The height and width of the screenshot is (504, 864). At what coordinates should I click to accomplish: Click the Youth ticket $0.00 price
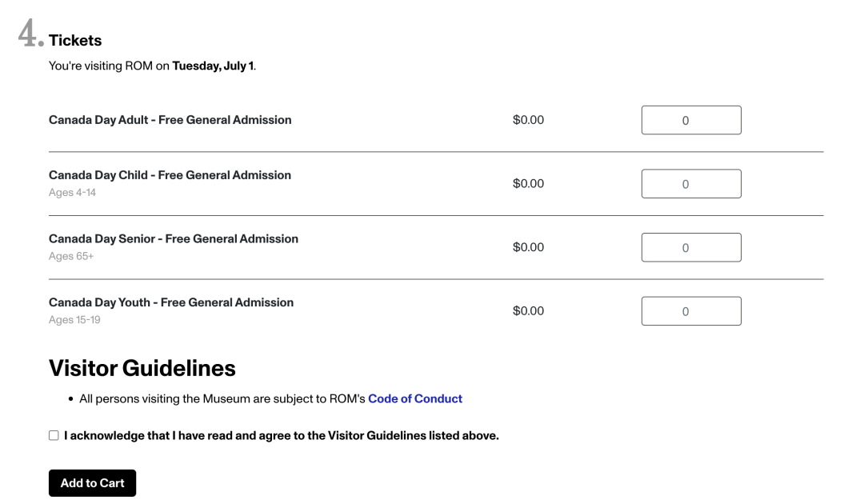[x=528, y=311]
